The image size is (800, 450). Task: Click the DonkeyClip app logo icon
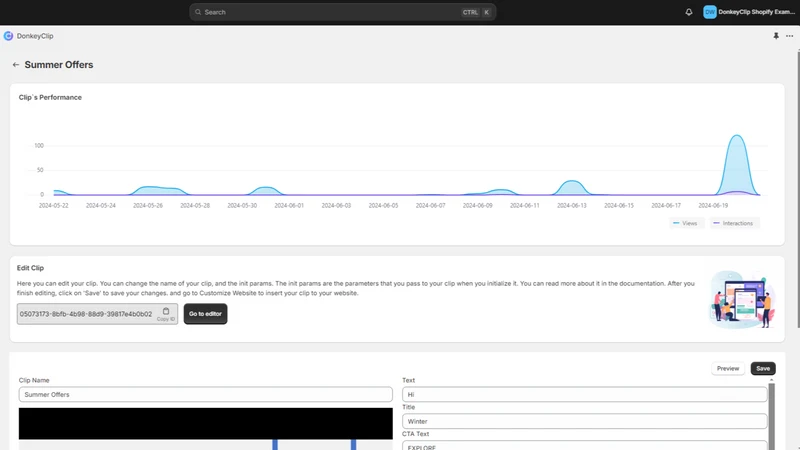click(8, 36)
